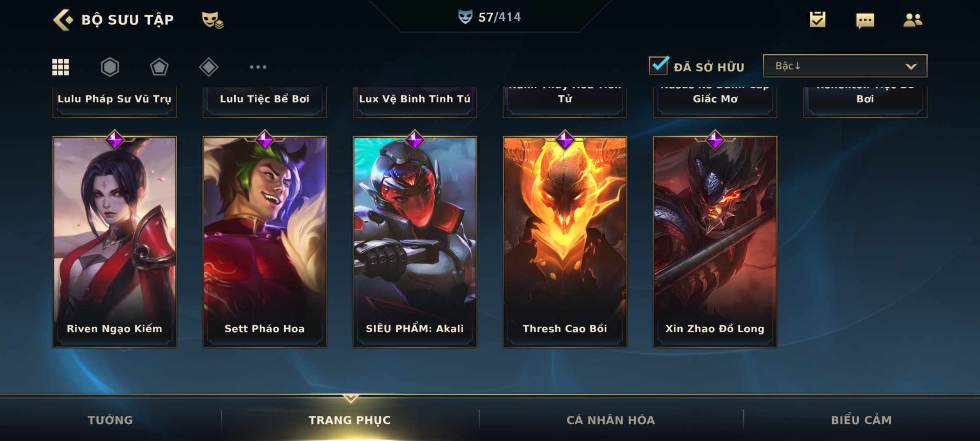Open the skin shop mask-and-coins icon
Screen dimensions: 980x441
point(212,20)
